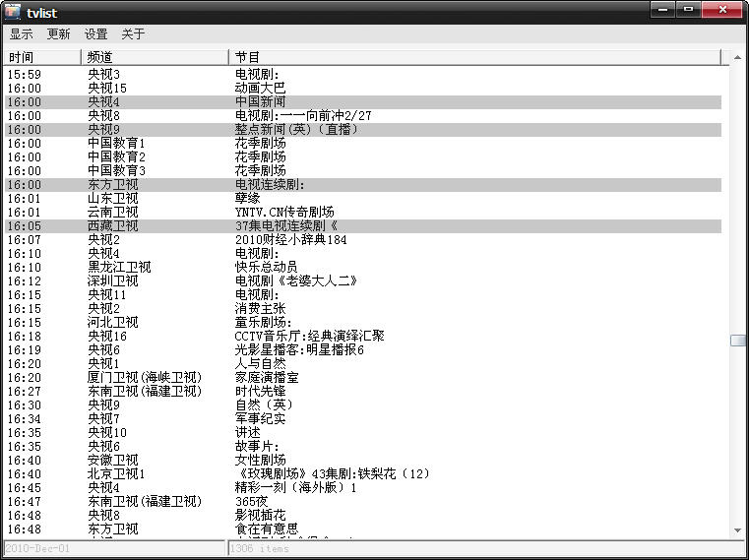
Task: Select YNTV.CN传奇剧场 row
Action: (x=363, y=213)
